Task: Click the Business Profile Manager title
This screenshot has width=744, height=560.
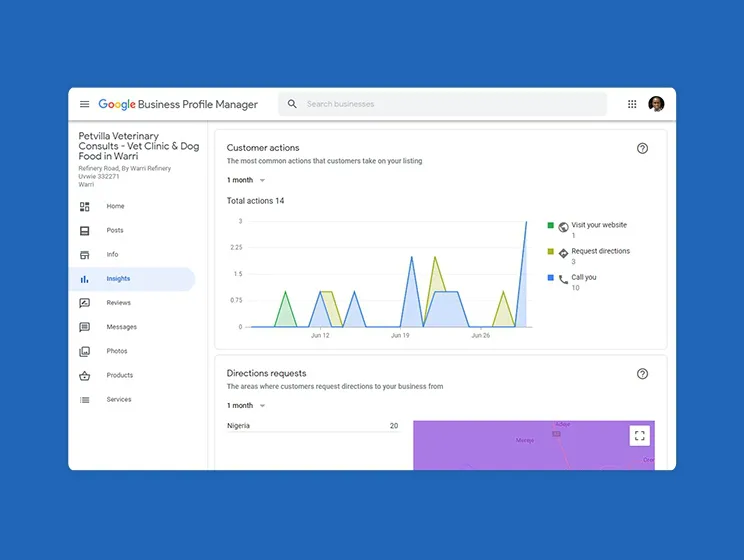Action: [x=197, y=104]
